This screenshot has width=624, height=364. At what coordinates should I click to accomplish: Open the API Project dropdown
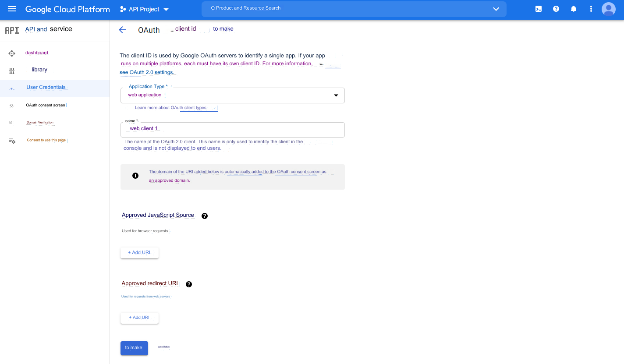tap(144, 9)
